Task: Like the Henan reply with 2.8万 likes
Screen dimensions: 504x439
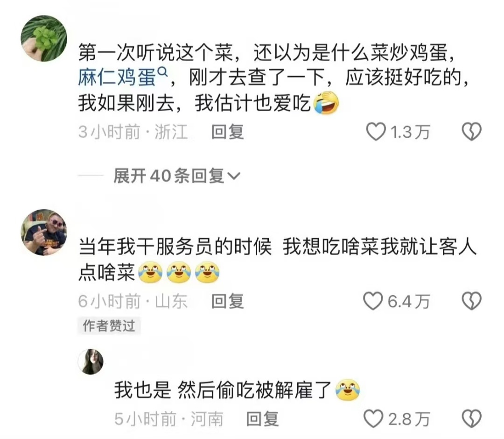Action: [x=373, y=419]
